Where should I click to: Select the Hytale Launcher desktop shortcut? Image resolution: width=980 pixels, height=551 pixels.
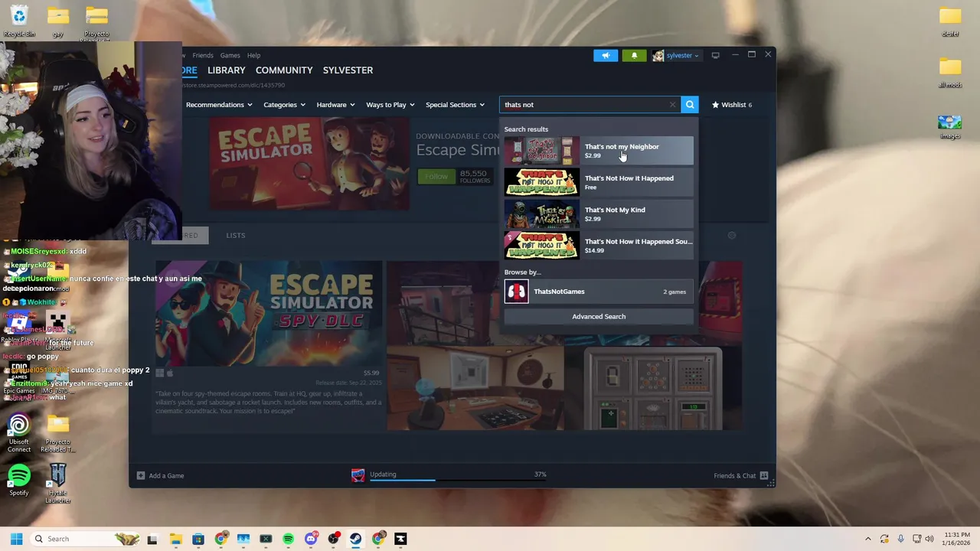[58, 484]
